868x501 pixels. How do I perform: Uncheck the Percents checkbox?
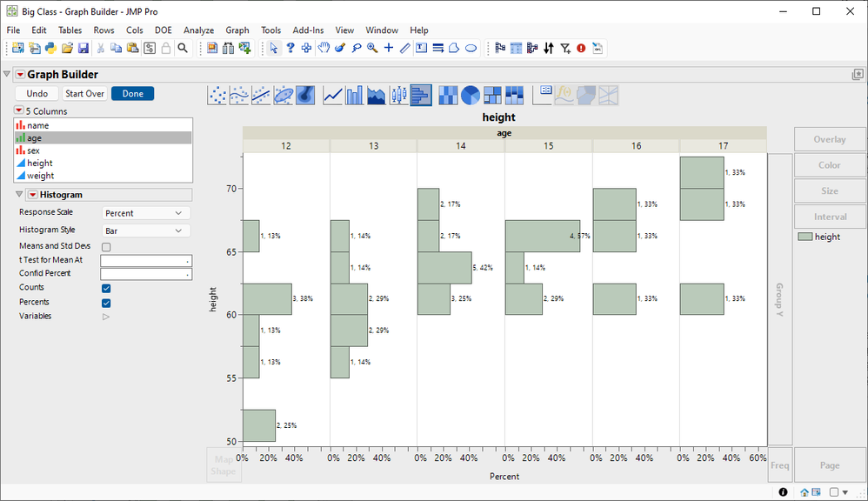(x=106, y=303)
